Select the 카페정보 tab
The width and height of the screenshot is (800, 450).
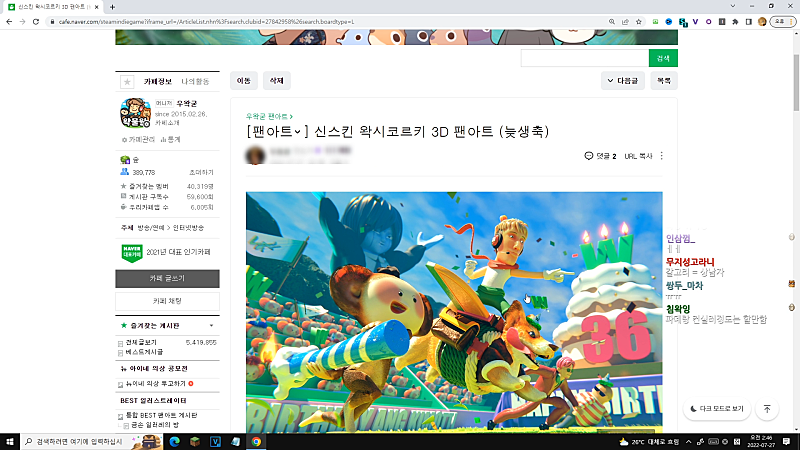point(157,81)
